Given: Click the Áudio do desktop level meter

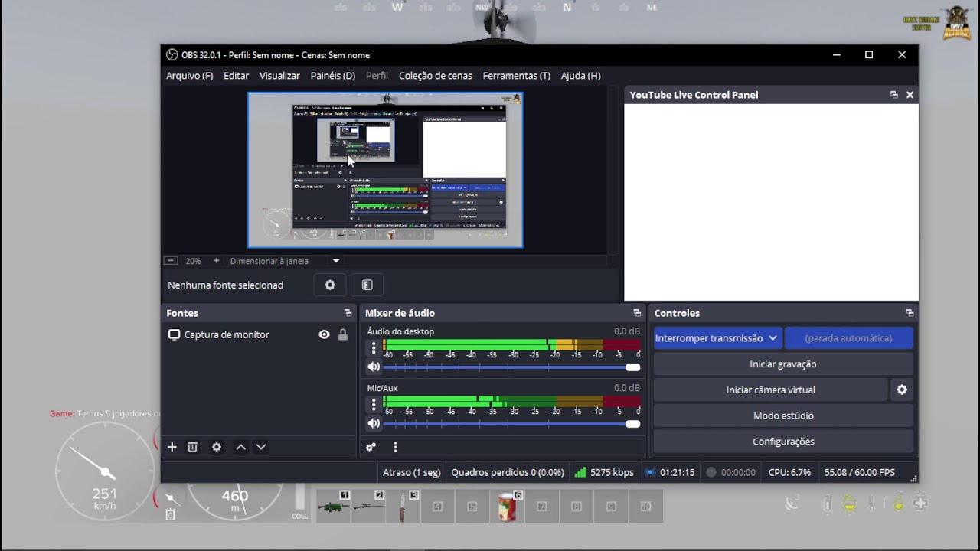Looking at the screenshot, I should pyautogui.click(x=511, y=345).
